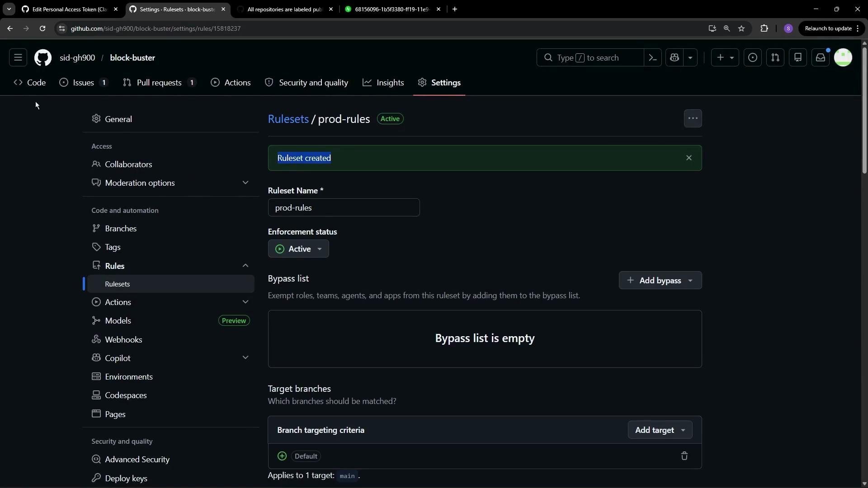This screenshot has height=488, width=868.
Task: Open the Add bypass dropdown
Action: point(660,281)
